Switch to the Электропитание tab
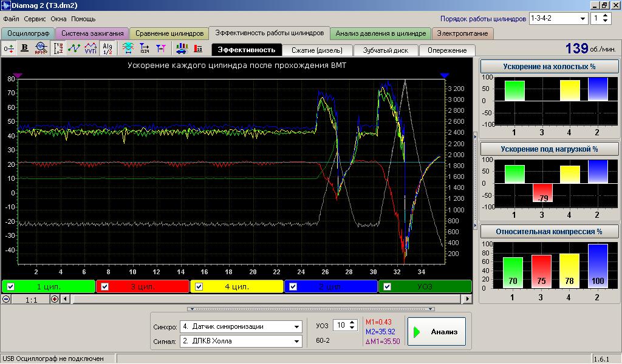The height and width of the screenshot is (364, 622). click(462, 33)
